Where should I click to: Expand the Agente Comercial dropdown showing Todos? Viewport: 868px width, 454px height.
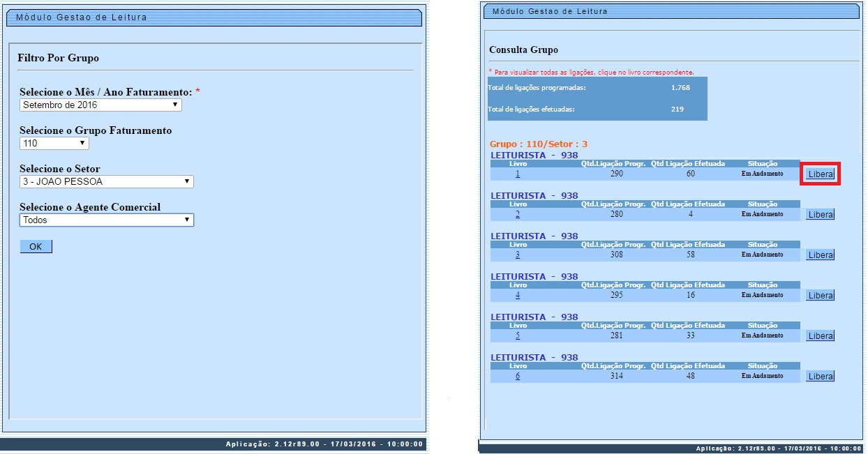coord(106,220)
